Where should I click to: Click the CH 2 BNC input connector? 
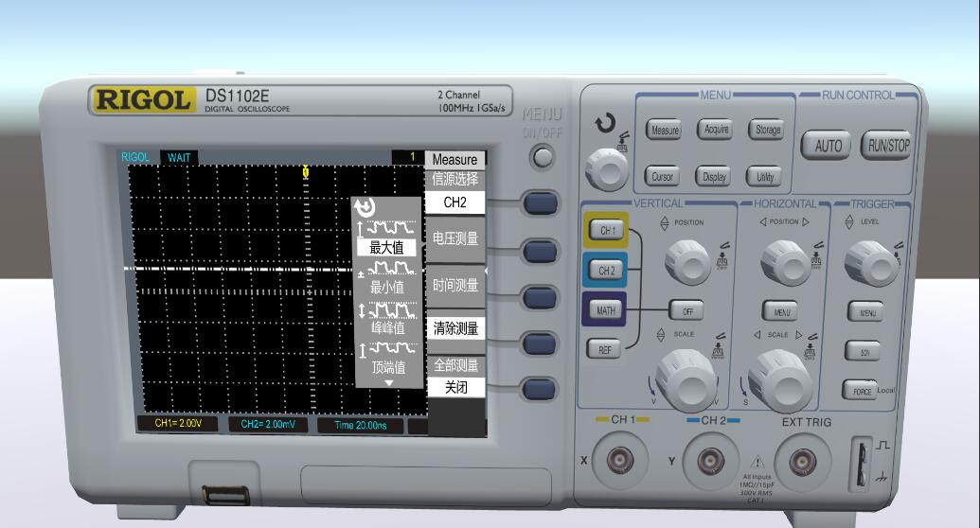click(x=711, y=461)
